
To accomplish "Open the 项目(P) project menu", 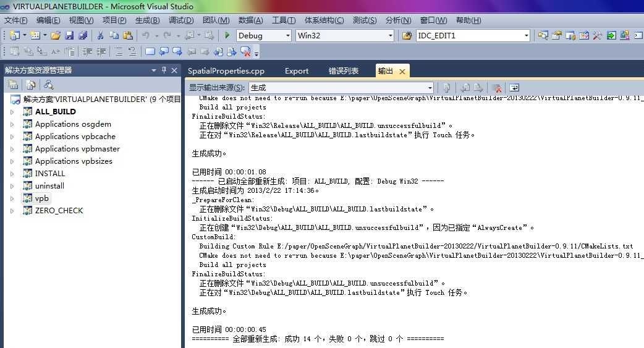I will pos(114,20).
